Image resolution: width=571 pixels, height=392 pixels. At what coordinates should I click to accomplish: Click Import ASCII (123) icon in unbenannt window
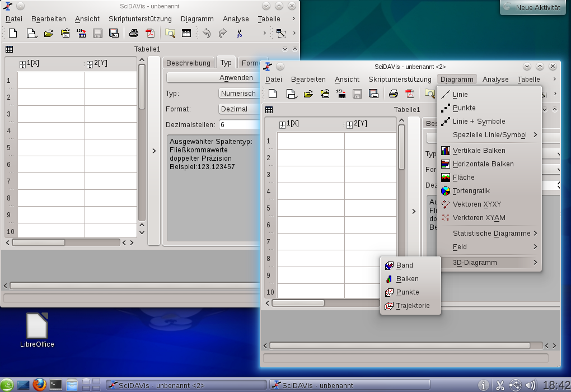[x=81, y=33]
